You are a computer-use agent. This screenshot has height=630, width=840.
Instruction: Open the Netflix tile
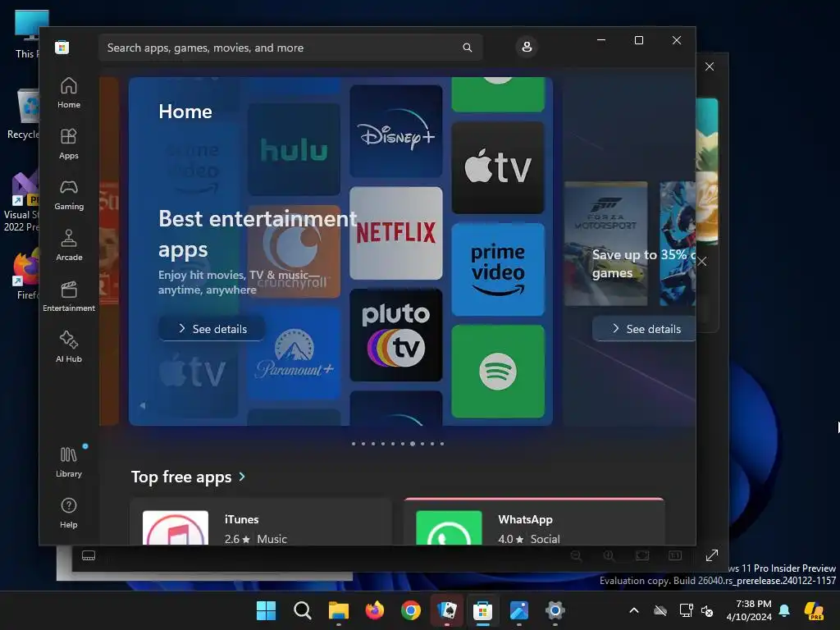pos(396,233)
